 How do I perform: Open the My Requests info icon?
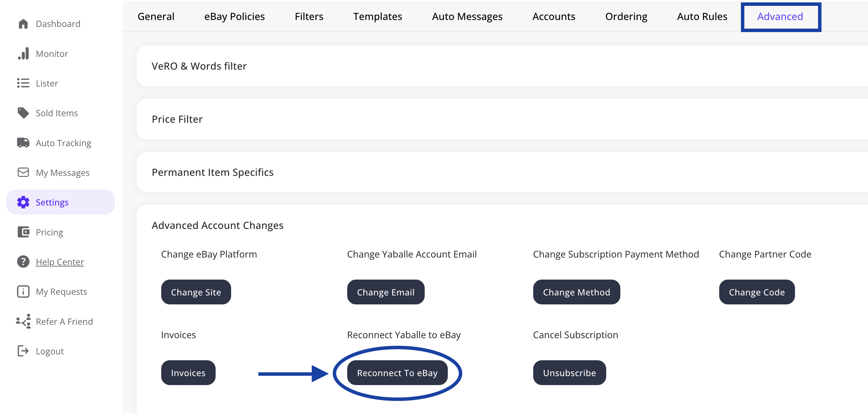[23, 292]
